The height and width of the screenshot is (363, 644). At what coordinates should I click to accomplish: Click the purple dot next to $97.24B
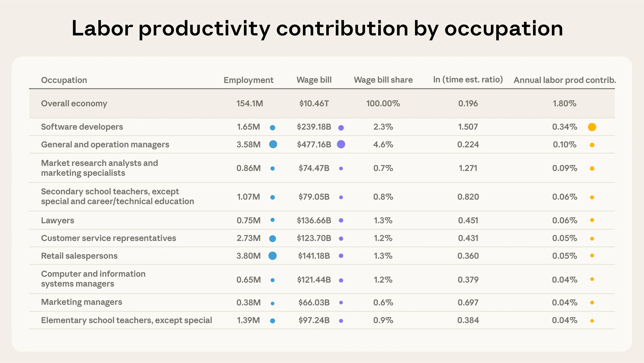pyautogui.click(x=341, y=321)
